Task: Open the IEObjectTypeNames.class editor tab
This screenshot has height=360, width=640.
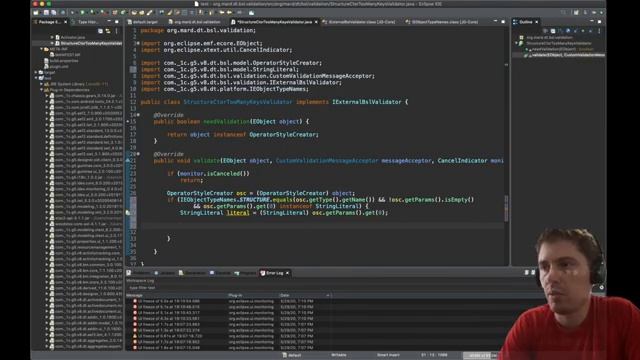Action: point(443,22)
